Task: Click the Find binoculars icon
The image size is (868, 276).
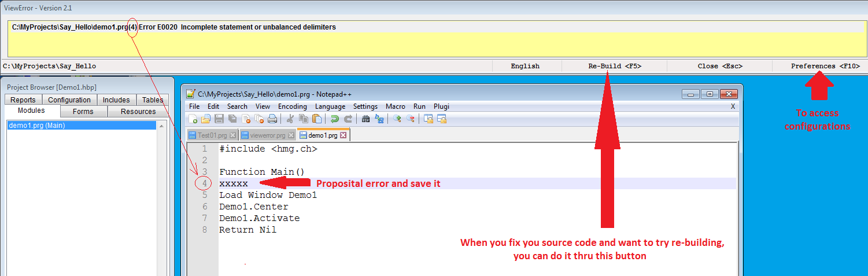Action: (365, 119)
